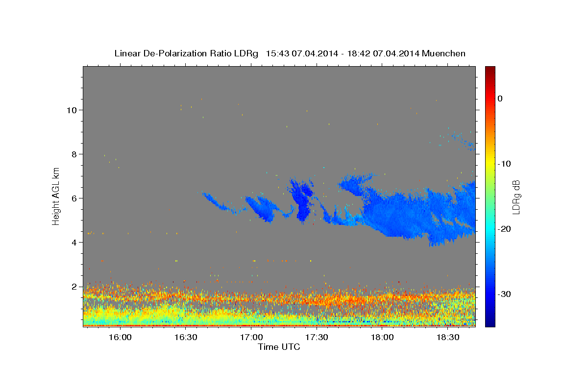Click the dark blue bottom of the colorbar

490,321
